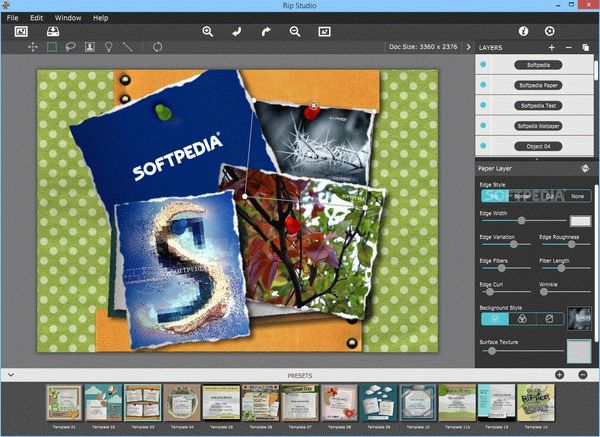This screenshot has width=600, height=437.
Task: Select the Softpedia Wallpaper layer
Action: tap(537, 125)
